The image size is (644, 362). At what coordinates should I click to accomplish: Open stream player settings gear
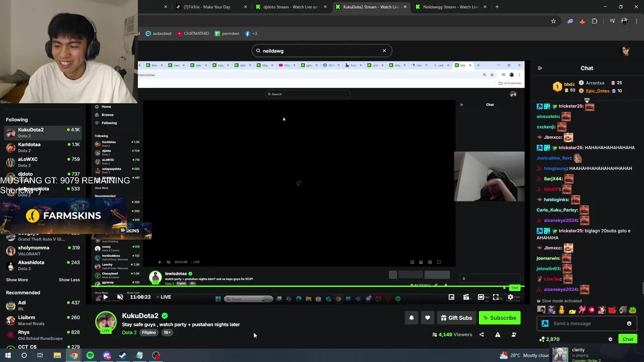coord(511,297)
